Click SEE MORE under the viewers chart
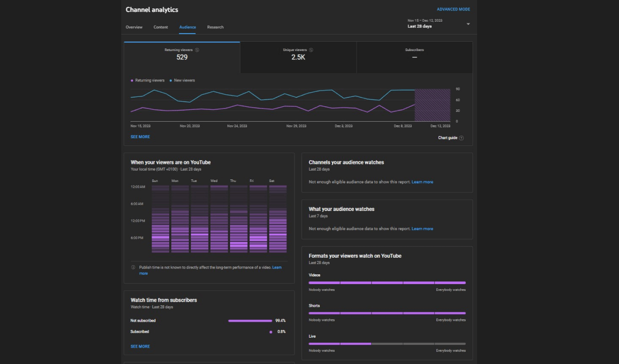This screenshot has width=619, height=364. [140, 137]
